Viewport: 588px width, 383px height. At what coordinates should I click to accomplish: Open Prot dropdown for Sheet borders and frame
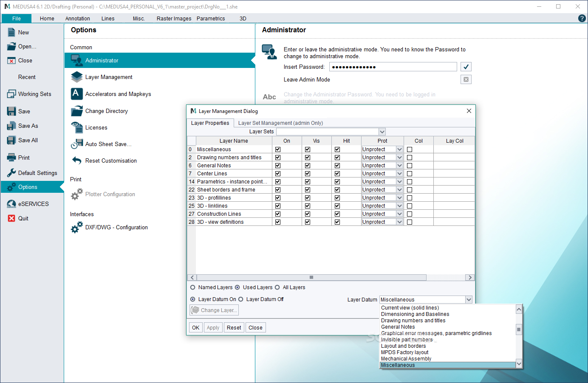point(399,190)
